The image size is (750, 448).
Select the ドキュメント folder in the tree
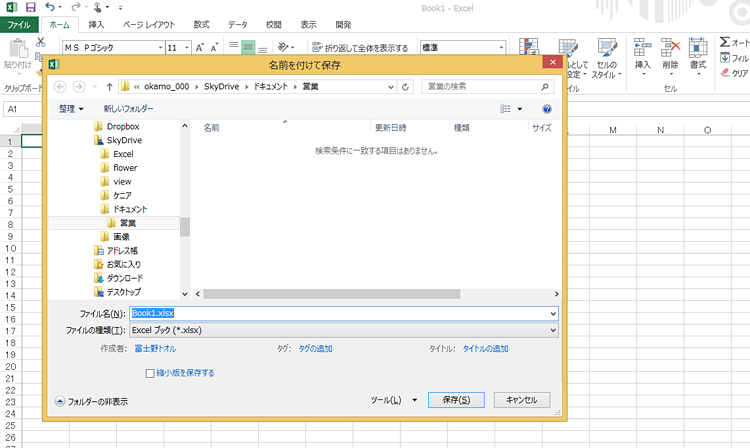tap(130, 209)
